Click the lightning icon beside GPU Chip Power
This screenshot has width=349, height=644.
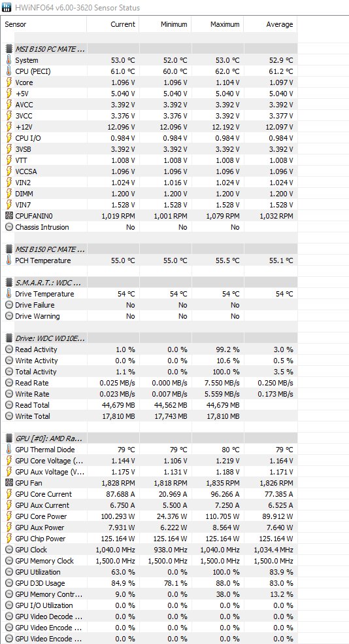click(9, 539)
